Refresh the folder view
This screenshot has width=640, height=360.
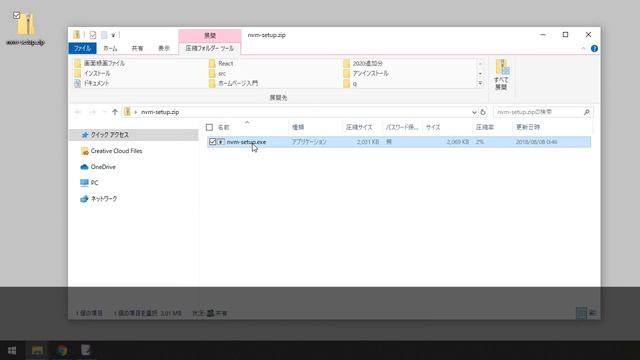(x=483, y=112)
